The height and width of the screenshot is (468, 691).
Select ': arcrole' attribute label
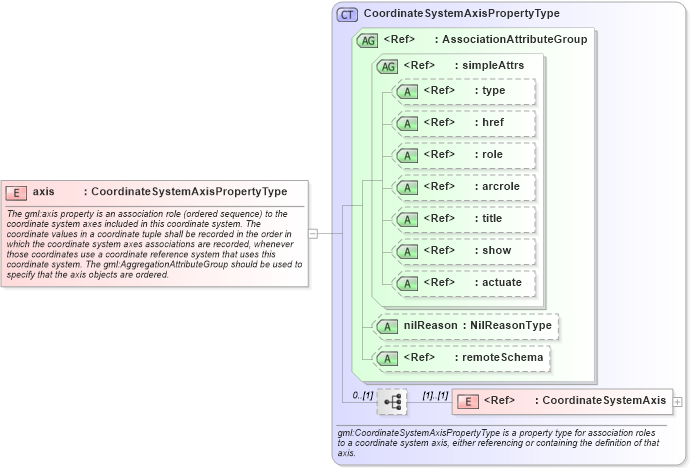click(497, 186)
